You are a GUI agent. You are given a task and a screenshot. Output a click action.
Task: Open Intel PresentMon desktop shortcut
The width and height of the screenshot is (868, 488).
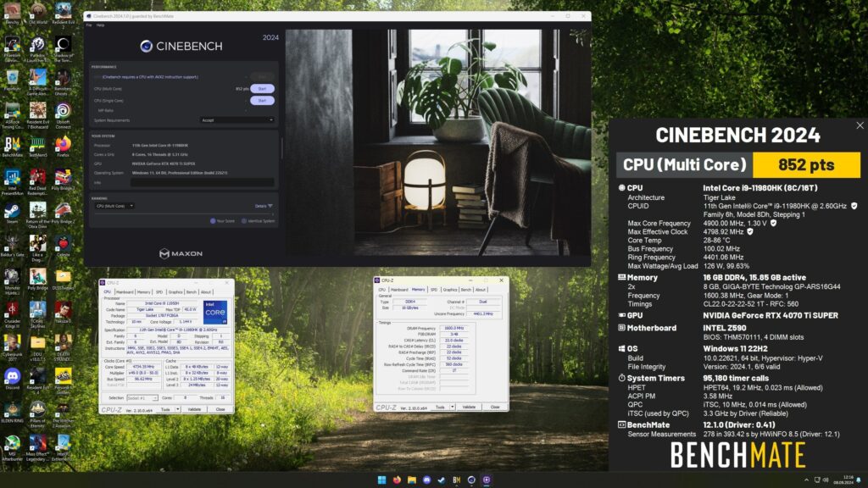coord(12,181)
